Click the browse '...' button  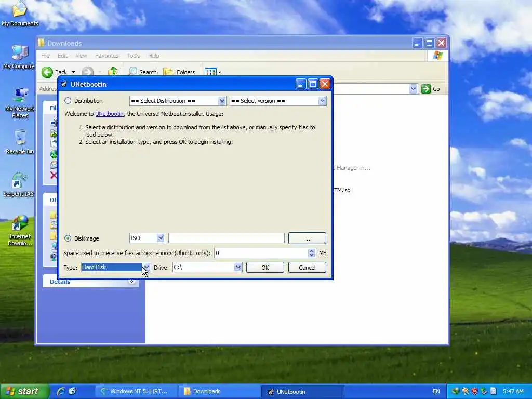point(307,238)
